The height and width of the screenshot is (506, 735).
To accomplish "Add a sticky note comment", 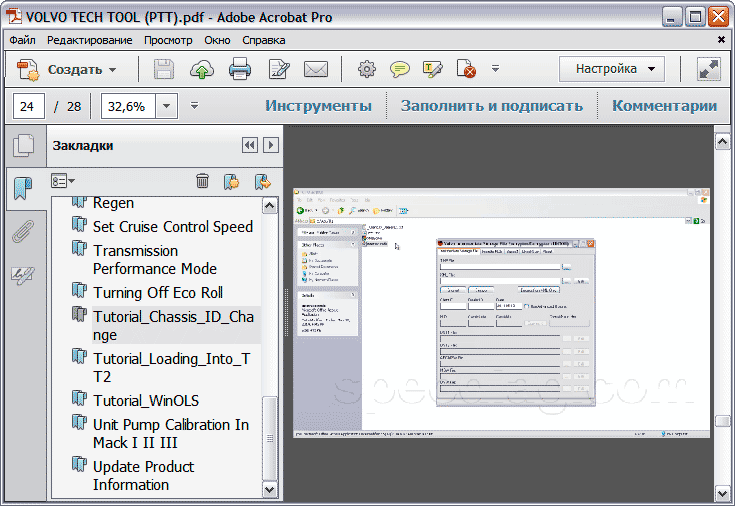I will pyautogui.click(x=400, y=69).
